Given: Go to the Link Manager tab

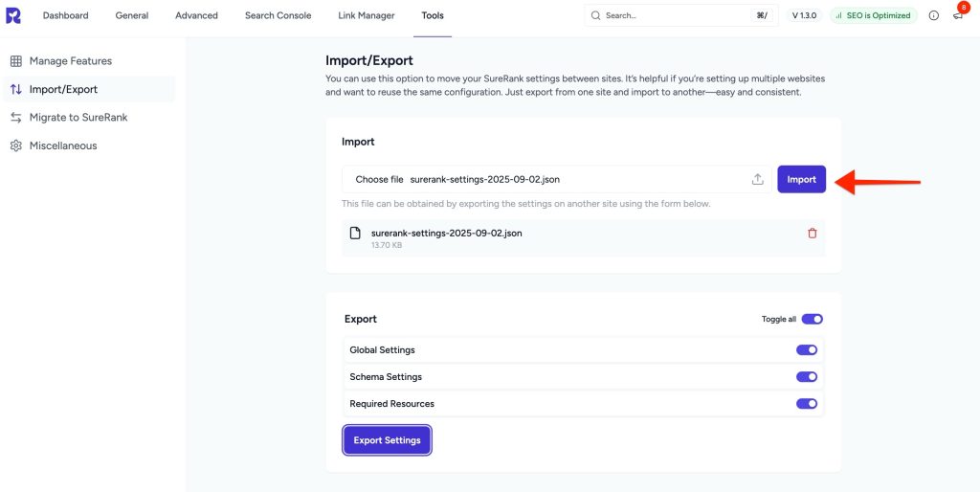Looking at the screenshot, I should [367, 15].
